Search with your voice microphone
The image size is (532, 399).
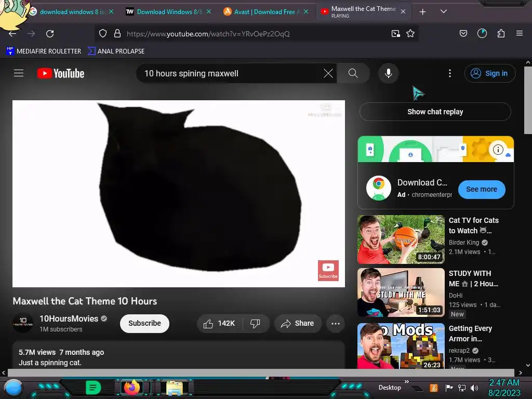point(389,73)
